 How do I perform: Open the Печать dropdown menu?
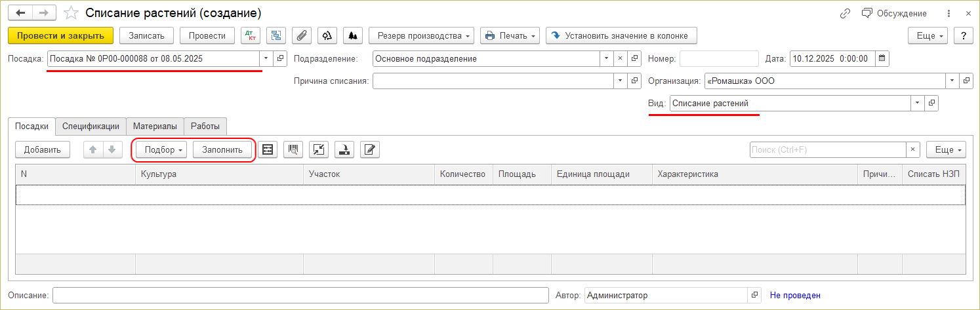[x=510, y=35]
